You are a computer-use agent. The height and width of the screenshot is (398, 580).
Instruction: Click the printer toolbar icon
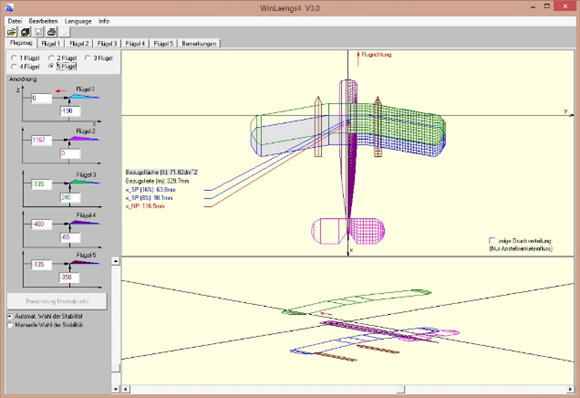51,32
